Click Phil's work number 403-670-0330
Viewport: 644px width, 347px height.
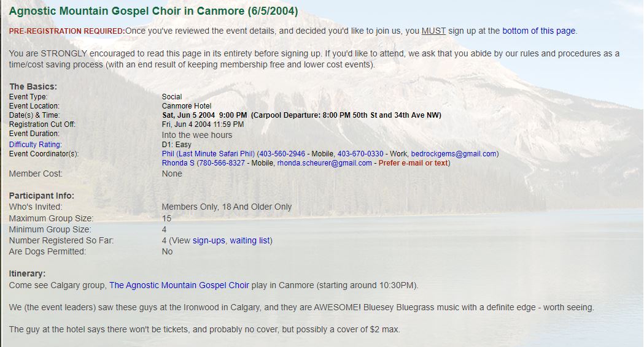(360, 154)
